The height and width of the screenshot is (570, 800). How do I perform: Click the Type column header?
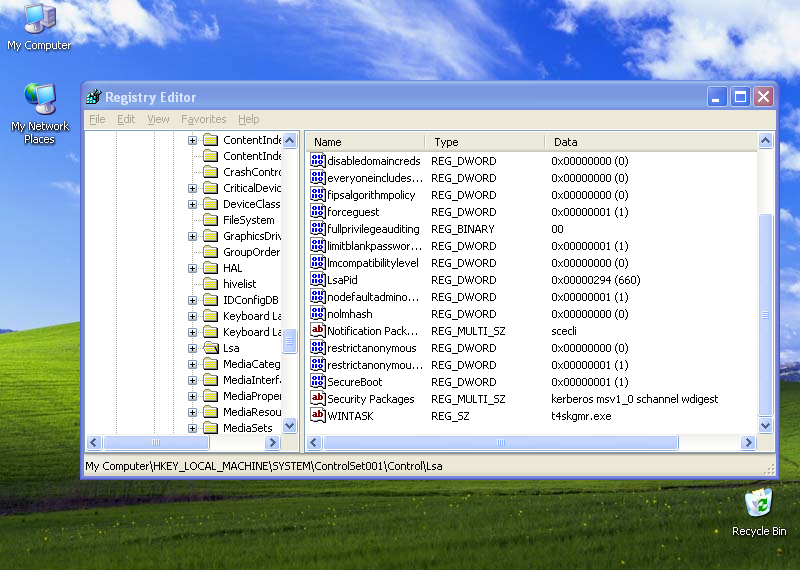pyautogui.click(x=485, y=142)
